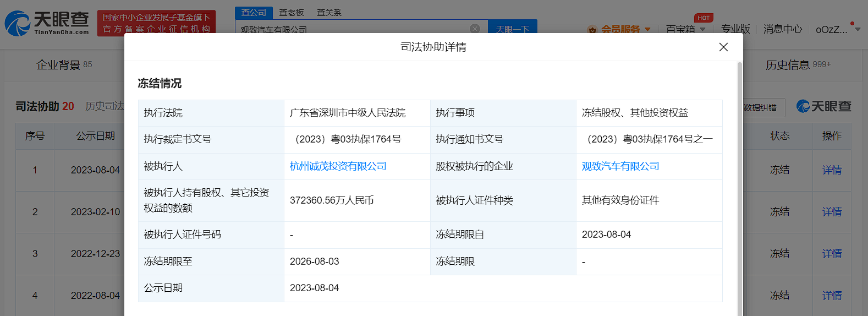Open the 消息中心 link
Image resolution: width=868 pixels, height=316 pixels.
(x=783, y=29)
